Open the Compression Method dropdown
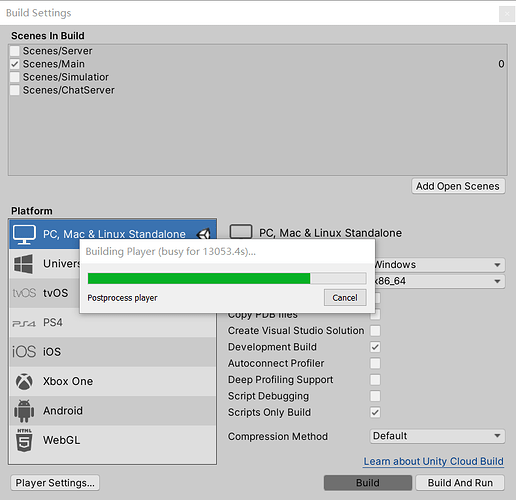 437,436
